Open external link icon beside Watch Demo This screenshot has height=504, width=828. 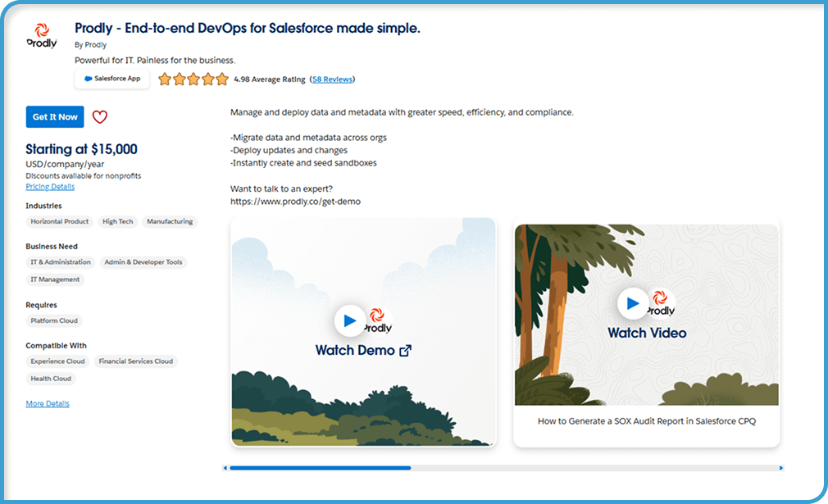click(405, 351)
